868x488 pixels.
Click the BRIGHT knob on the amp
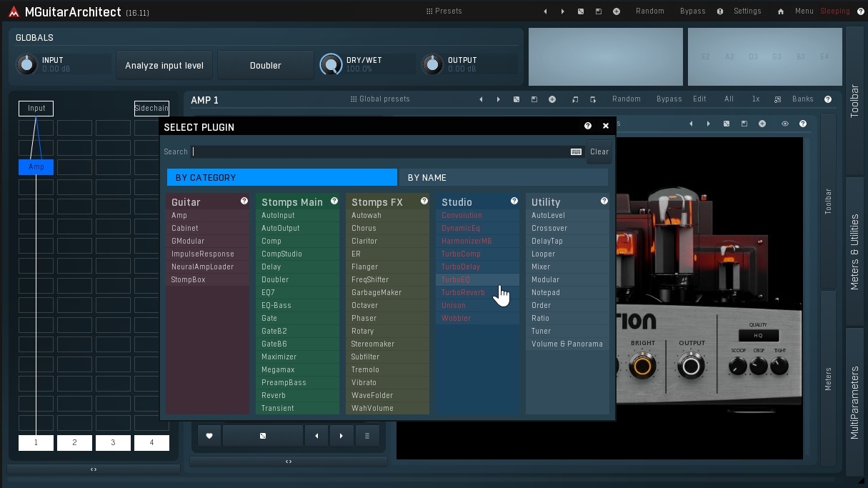pyautogui.click(x=642, y=366)
